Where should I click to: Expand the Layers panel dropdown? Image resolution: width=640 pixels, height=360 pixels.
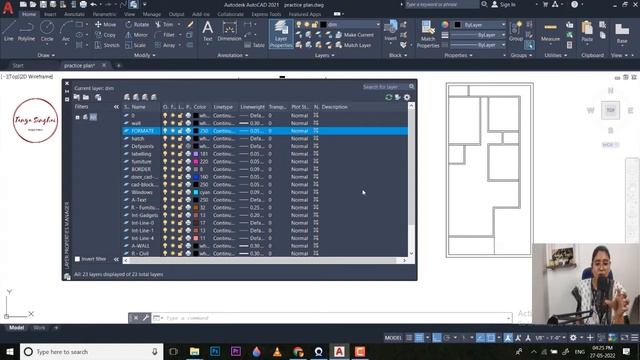pyautogui.click(x=324, y=55)
